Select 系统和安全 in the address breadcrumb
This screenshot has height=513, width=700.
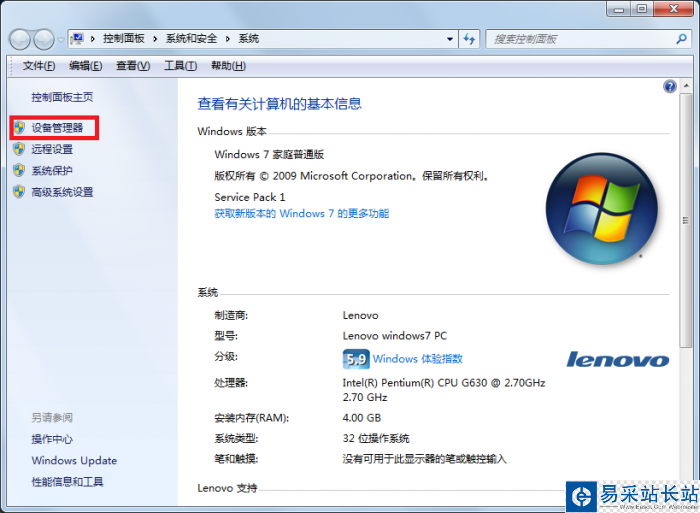191,39
